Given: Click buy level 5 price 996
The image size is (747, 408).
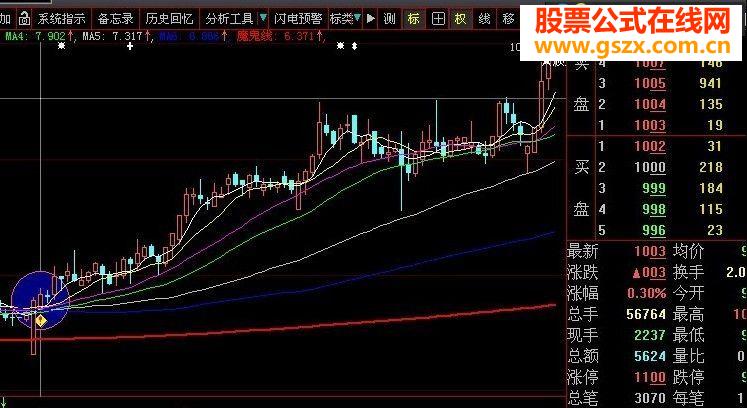Looking at the screenshot, I should tap(654, 230).
